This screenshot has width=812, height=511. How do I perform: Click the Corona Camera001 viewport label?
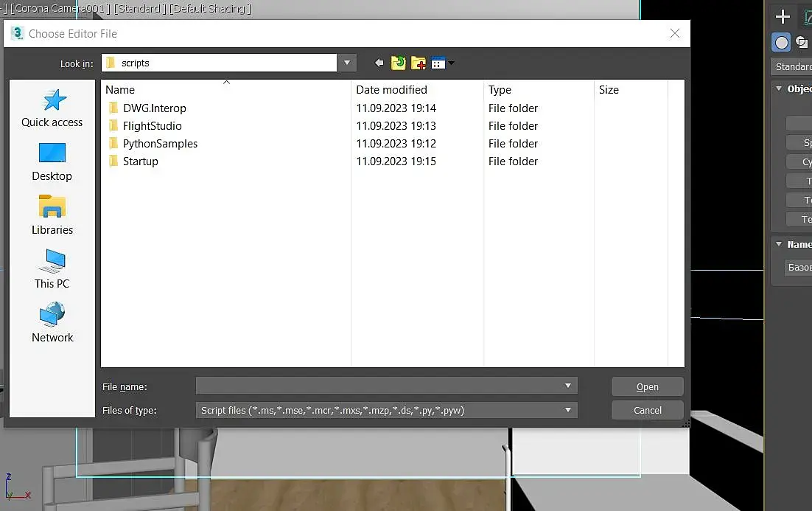(x=60, y=9)
